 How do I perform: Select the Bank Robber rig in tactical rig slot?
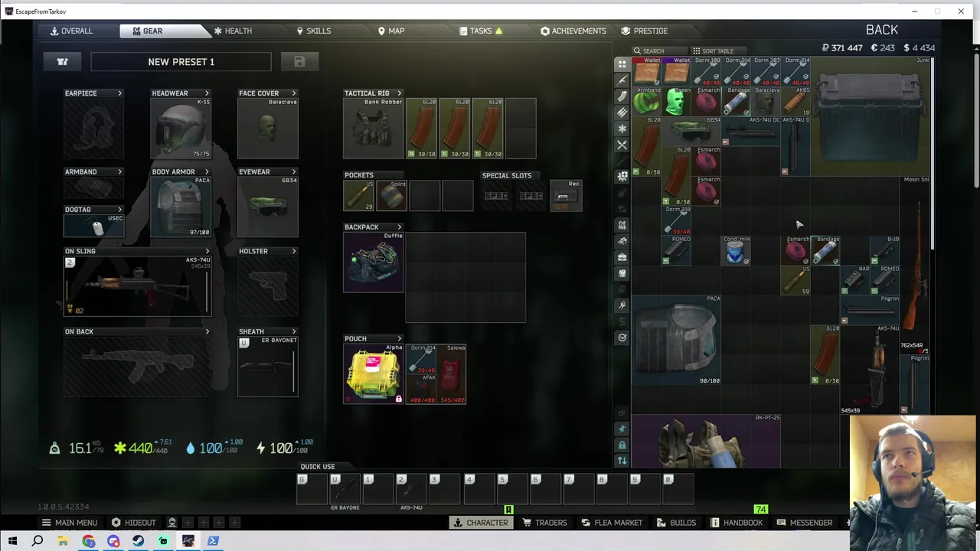click(374, 129)
